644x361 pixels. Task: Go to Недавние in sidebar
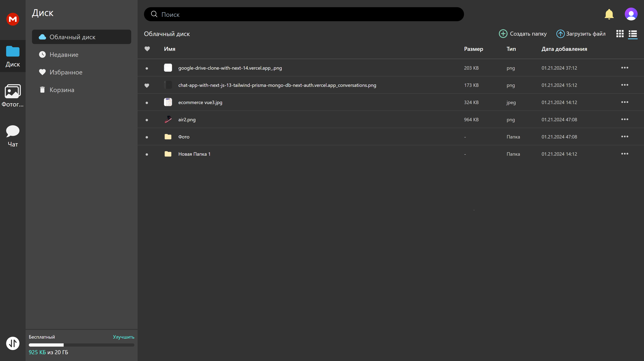point(64,55)
